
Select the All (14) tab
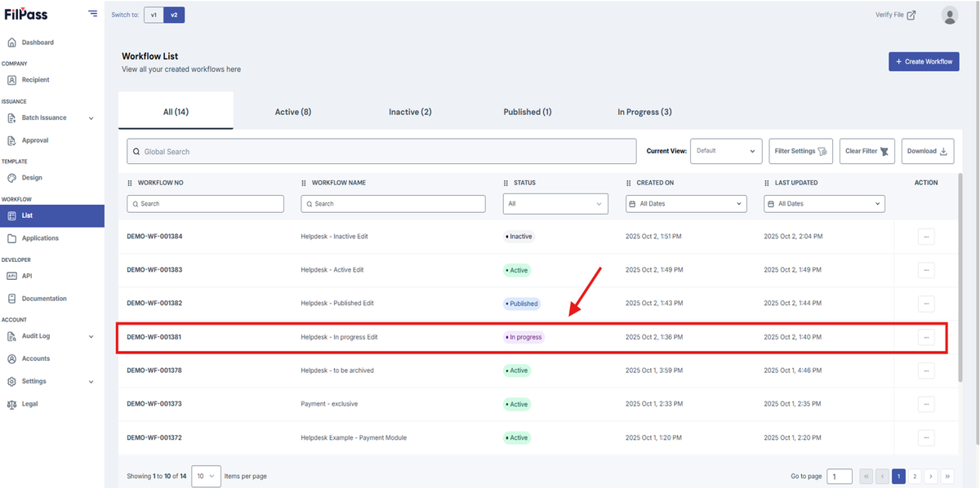[176, 112]
